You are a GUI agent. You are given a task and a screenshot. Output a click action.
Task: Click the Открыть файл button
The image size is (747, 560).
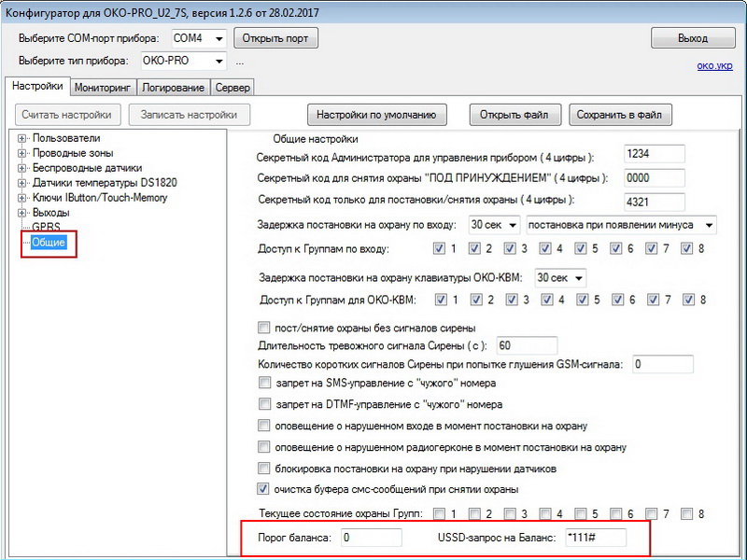click(514, 115)
